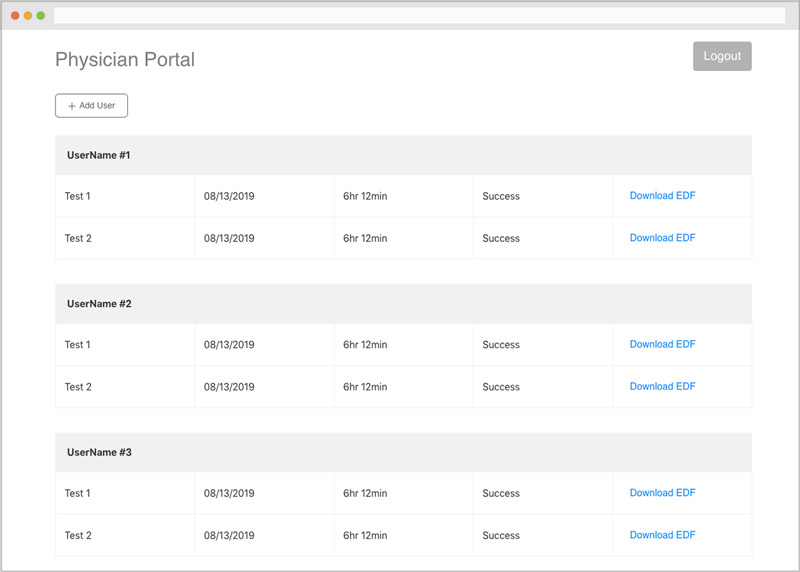Select the UserName #1 header row
The height and width of the screenshot is (572, 800).
tap(99, 156)
